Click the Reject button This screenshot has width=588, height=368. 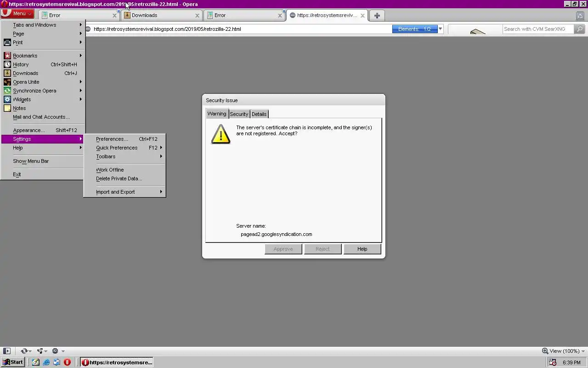pyautogui.click(x=322, y=249)
